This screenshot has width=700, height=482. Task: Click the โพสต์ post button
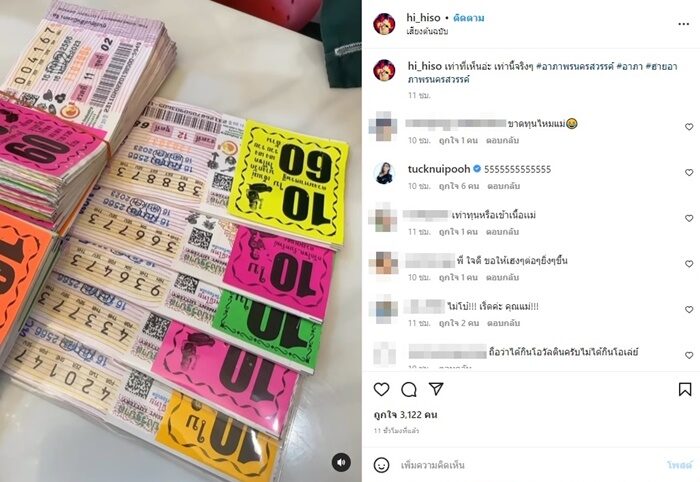[679, 465]
